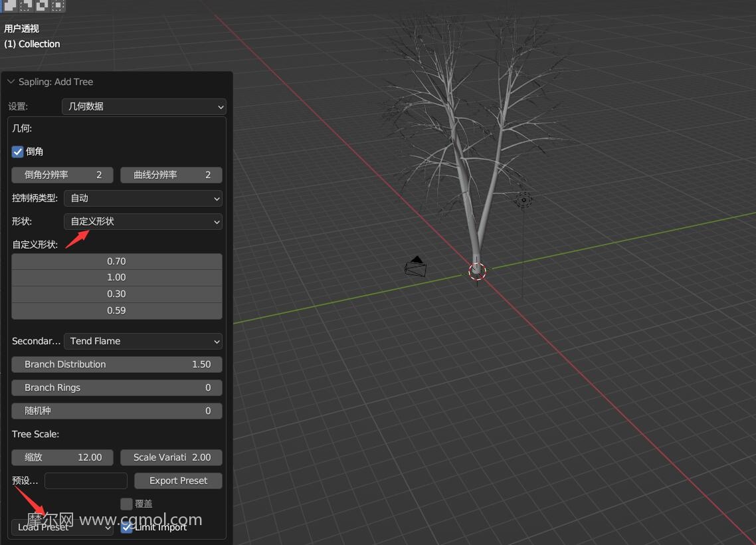Open the 控制柄类型 dropdown set to 自动
The height and width of the screenshot is (545, 756).
[143, 198]
